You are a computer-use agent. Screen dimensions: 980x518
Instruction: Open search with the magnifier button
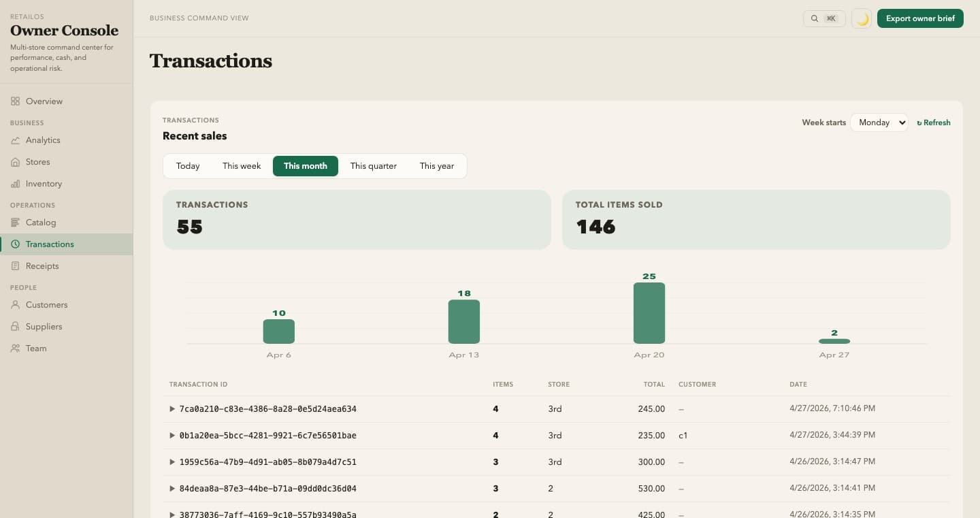coord(824,18)
